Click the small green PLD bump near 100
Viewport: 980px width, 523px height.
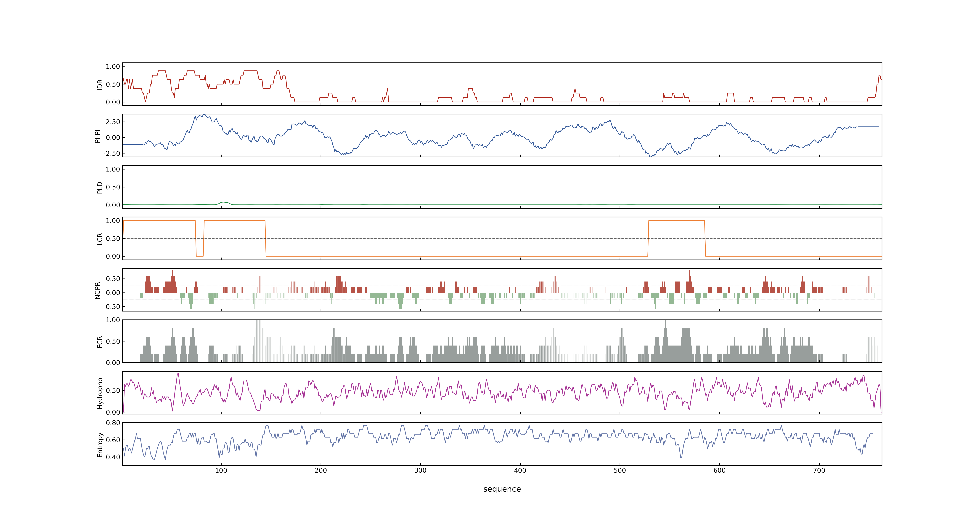tap(224, 203)
